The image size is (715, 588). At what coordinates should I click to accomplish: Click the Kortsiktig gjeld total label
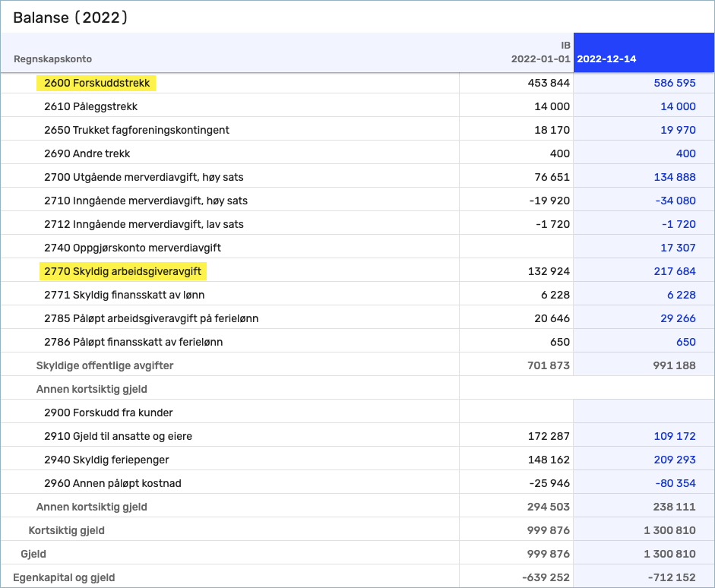pyautogui.click(x=66, y=530)
